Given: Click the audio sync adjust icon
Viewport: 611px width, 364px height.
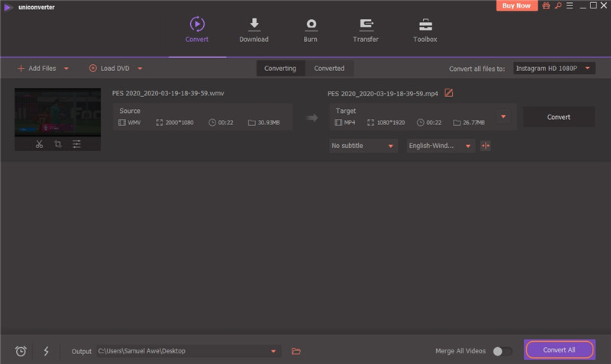Looking at the screenshot, I should click(x=486, y=146).
